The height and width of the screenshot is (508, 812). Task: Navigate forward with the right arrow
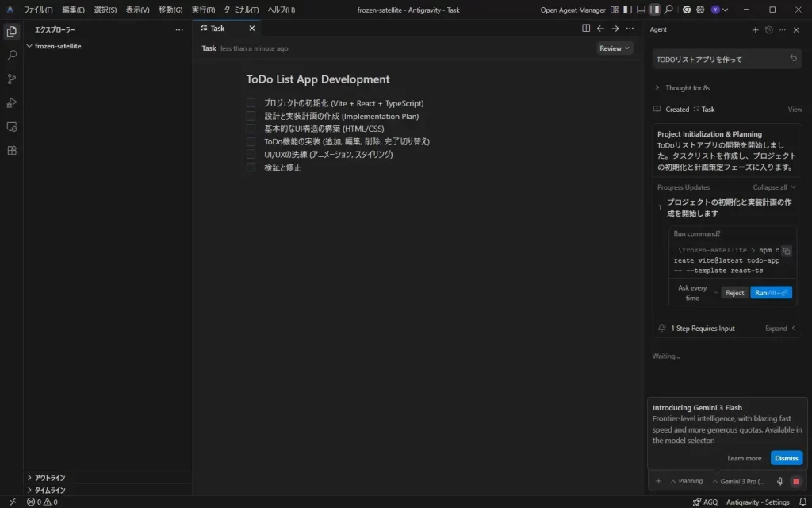(615, 29)
